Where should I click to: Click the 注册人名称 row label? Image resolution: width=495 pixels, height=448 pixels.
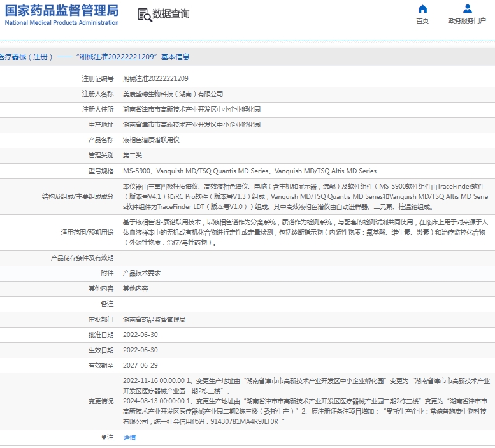coord(97,94)
